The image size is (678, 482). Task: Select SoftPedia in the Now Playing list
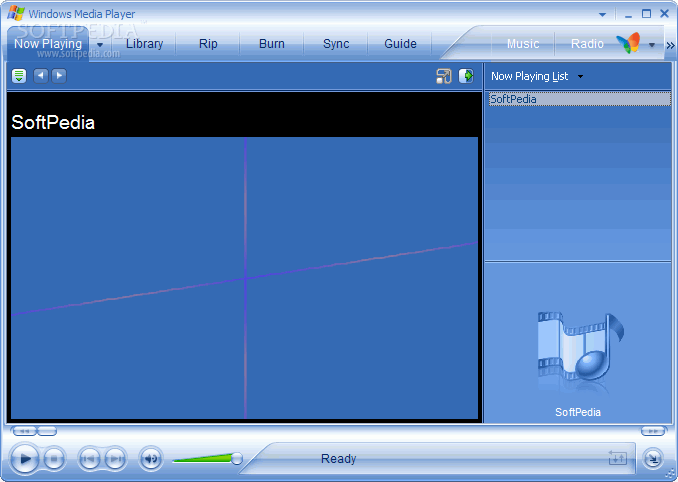[579, 99]
